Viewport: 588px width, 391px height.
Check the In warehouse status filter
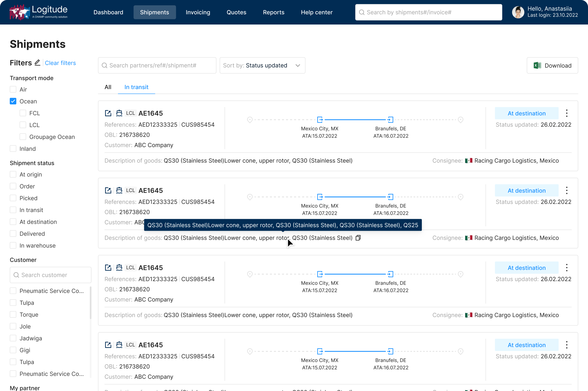click(x=13, y=245)
